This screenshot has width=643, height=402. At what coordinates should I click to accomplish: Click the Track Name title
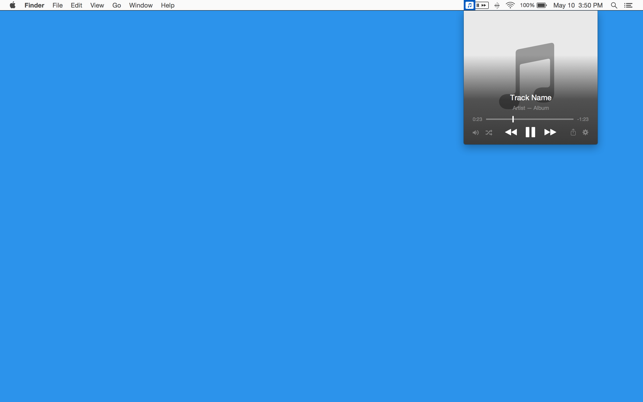531,98
